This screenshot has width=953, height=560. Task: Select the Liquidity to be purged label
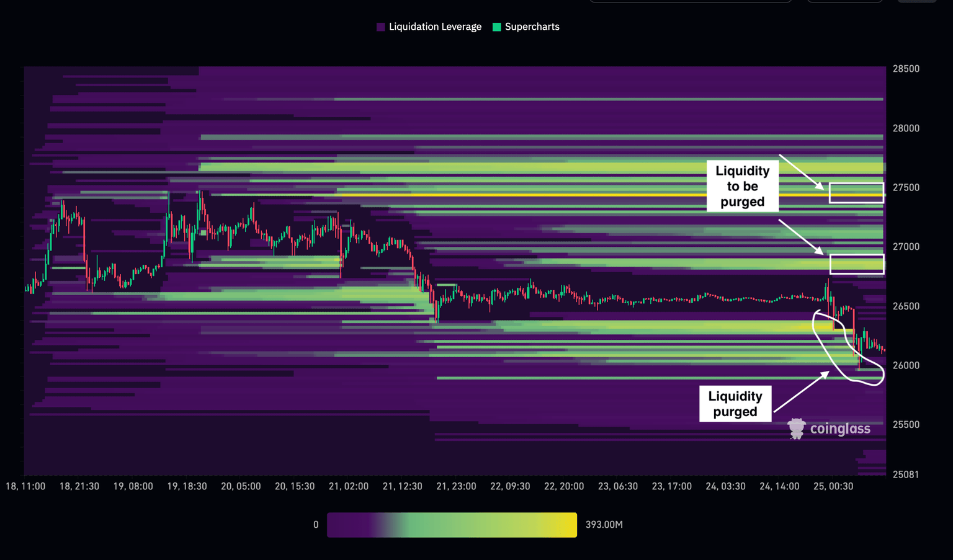coord(742,186)
